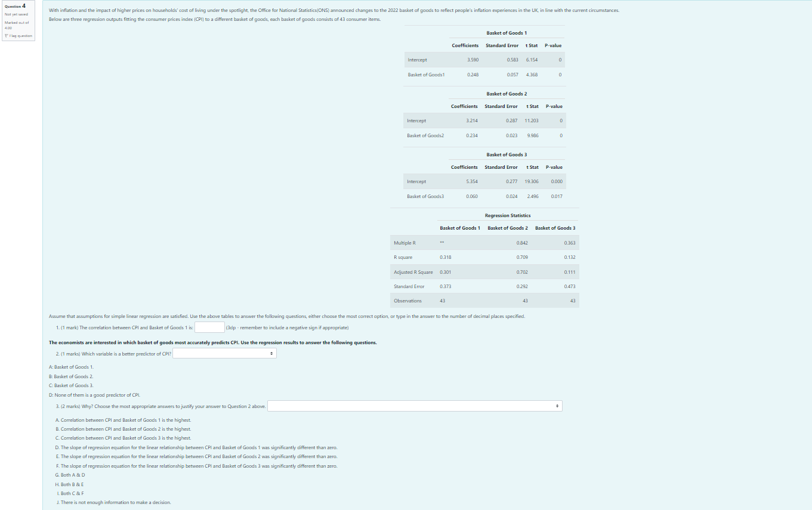
Task: Expand the Question 3 justification dropdown
Action: pos(415,406)
